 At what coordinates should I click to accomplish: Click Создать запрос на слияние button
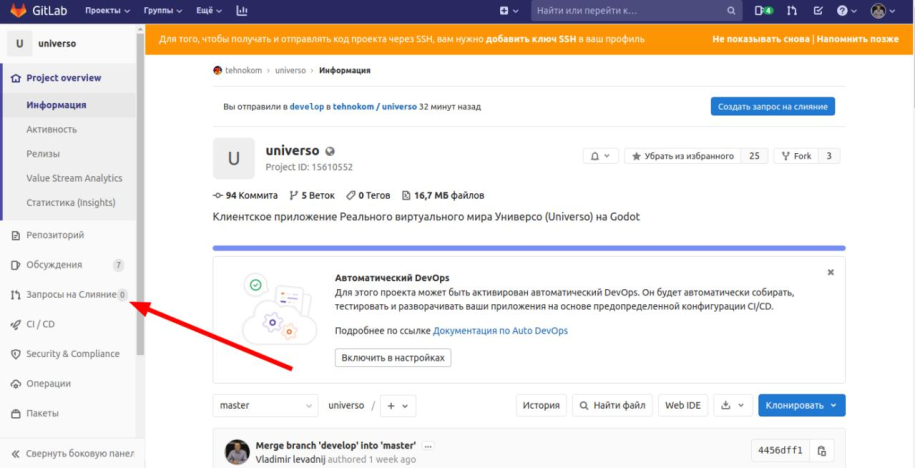(773, 107)
